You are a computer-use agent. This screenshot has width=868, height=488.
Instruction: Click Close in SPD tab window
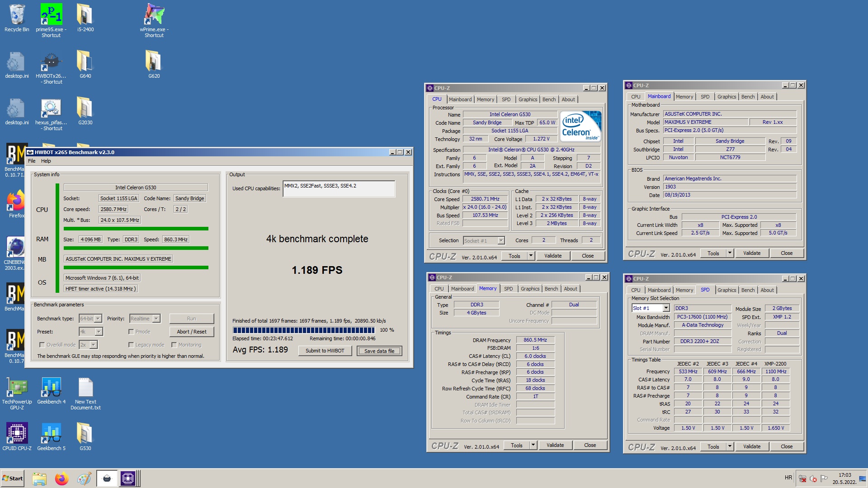click(786, 446)
